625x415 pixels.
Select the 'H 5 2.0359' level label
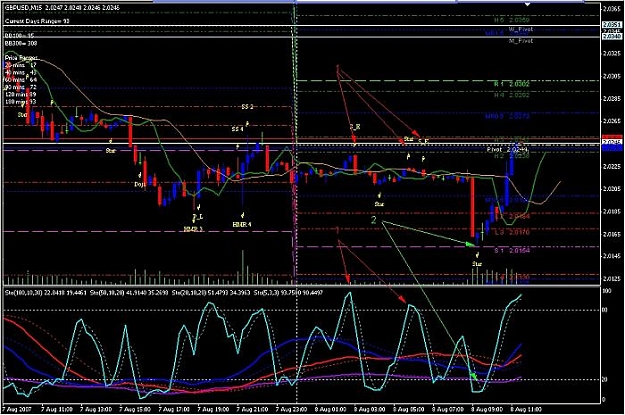(512, 20)
